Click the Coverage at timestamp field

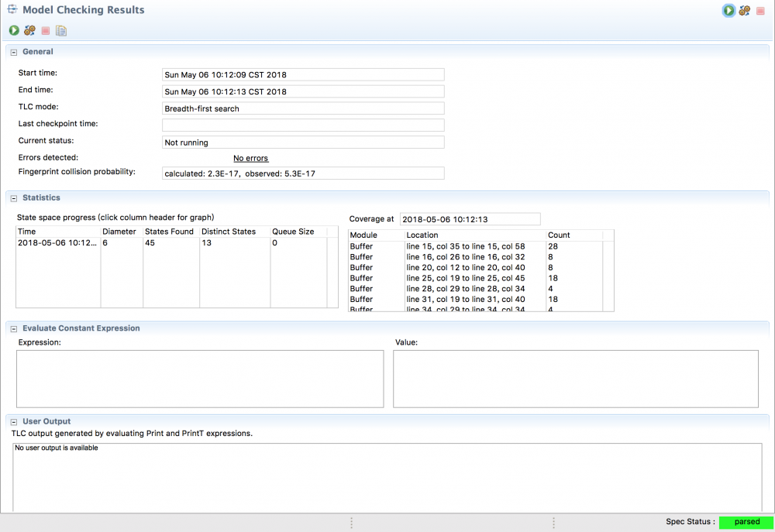(470, 219)
